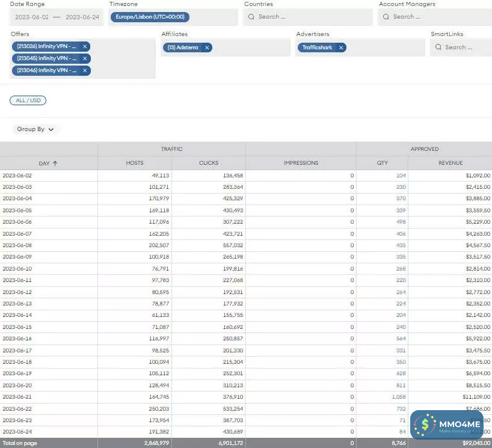The width and height of the screenshot is (492, 448).
Task: Remove the Trafficshark advertiser filter
Action: pyautogui.click(x=341, y=48)
